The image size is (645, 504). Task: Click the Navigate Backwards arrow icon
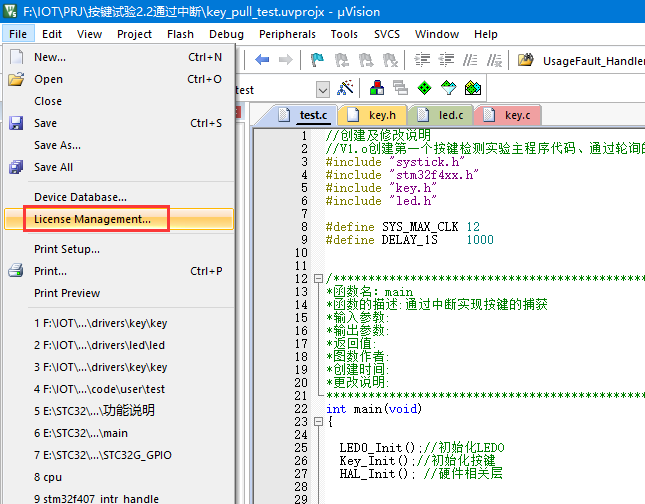click(263, 60)
